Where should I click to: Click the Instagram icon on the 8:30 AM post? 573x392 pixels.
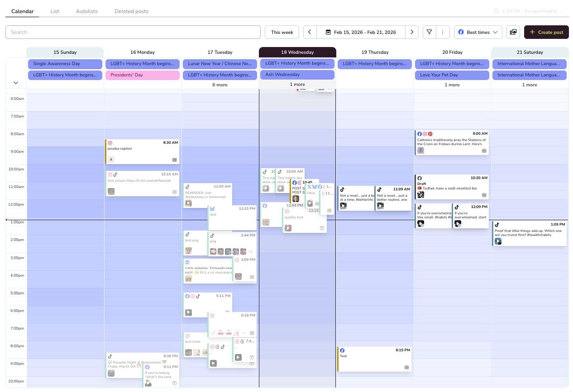click(x=110, y=143)
